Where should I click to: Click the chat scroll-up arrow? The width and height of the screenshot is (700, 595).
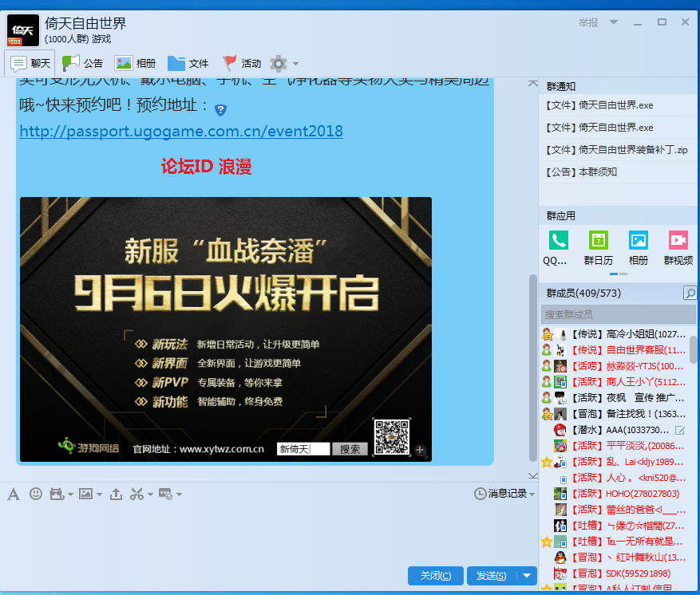pyautogui.click(x=532, y=84)
